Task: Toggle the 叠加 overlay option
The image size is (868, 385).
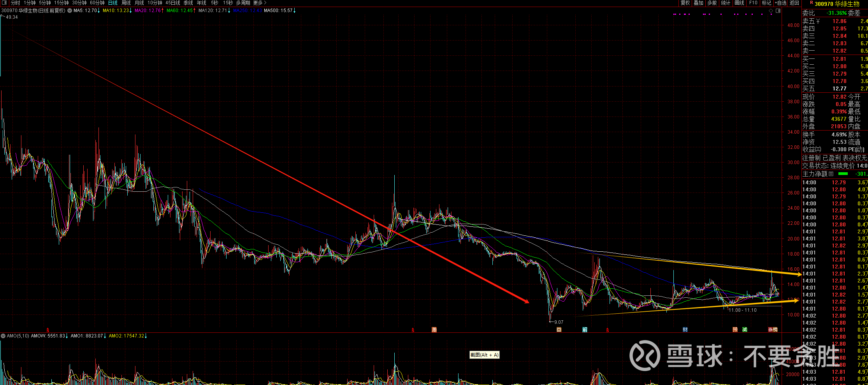Action: coord(699,3)
